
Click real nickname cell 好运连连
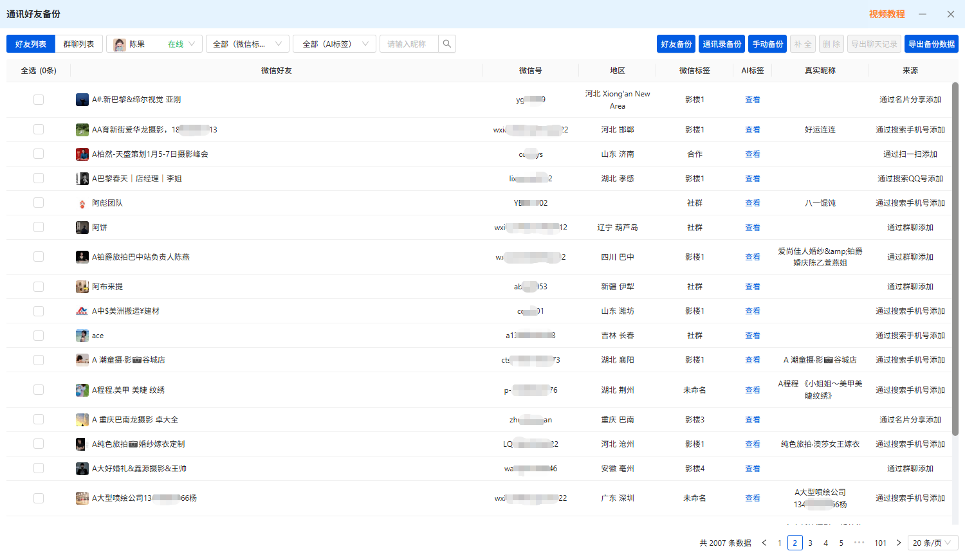tap(820, 130)
